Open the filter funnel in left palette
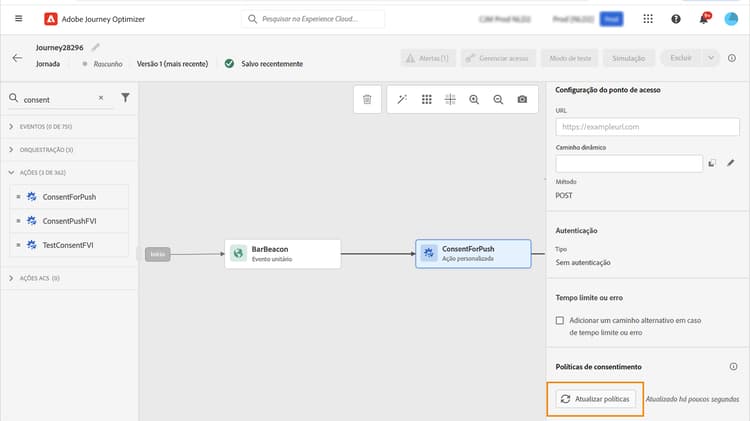The image size is (750, 421). tap(125, 98)
